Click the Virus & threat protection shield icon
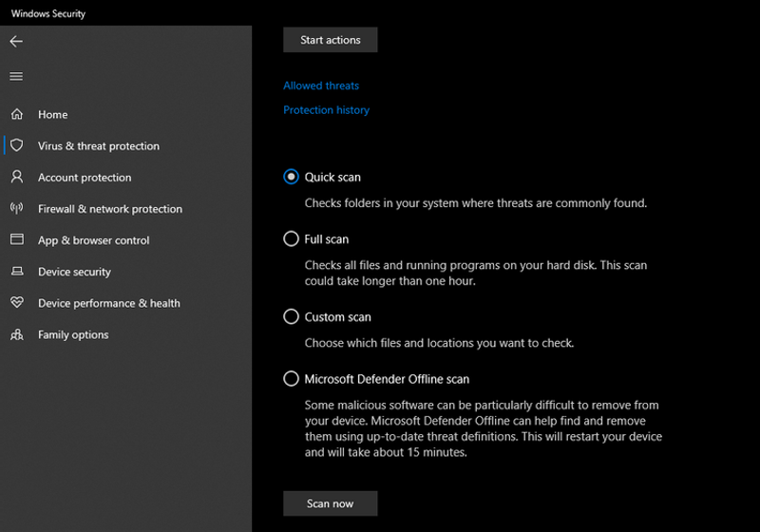Image resolution: width=760 pixels, height=532 pixels. click(16, 146)
